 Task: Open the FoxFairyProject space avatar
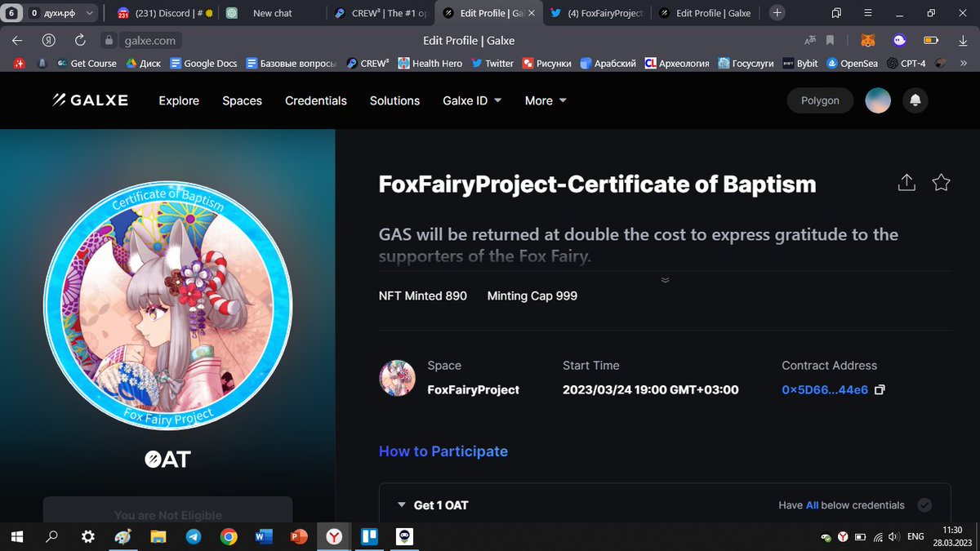click(397, 377)
